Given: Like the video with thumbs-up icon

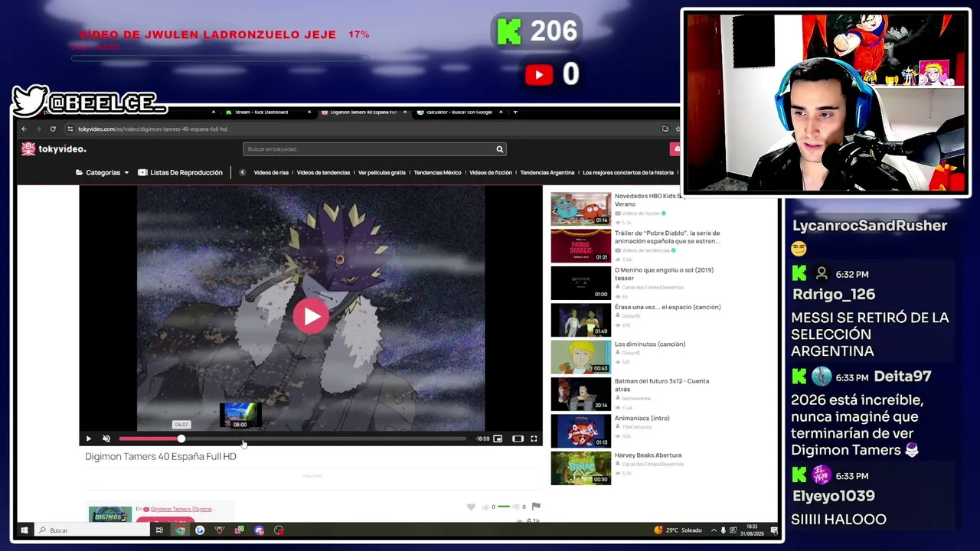Looking at the screenshot, I should 485,507.
